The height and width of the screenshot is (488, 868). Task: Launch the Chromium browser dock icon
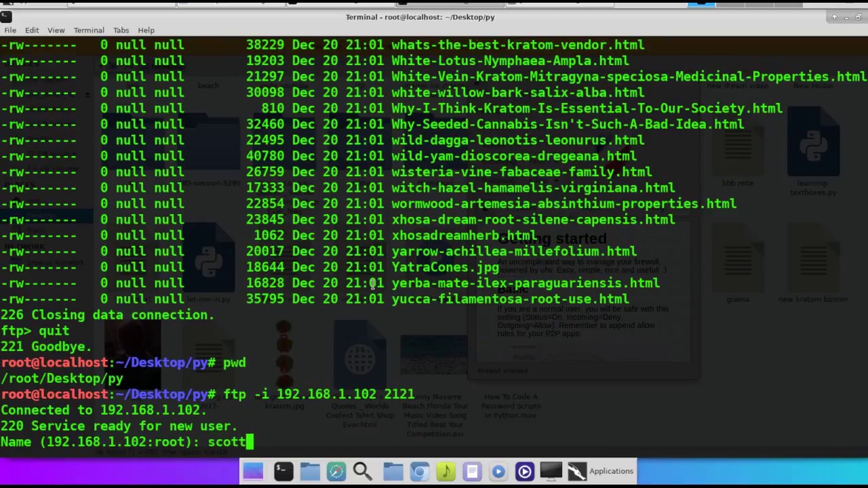[x=420, y=471]
